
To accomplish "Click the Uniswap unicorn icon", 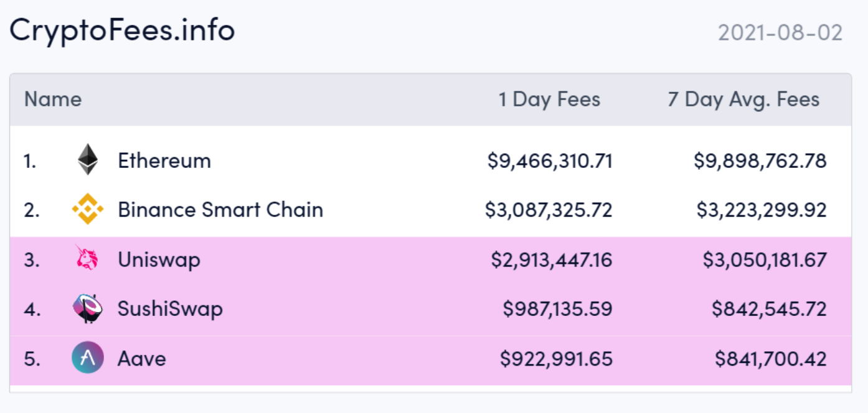I will pyautogui.click(x=88, y=259).
